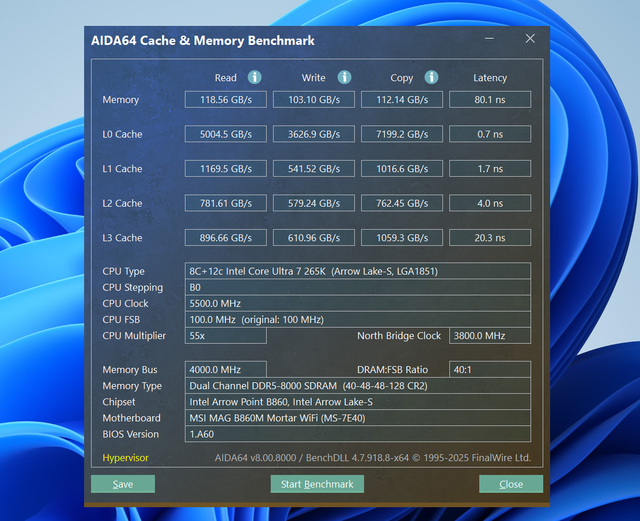
Task: Click the info icon next to Write
Action: [x=344, y=77]
